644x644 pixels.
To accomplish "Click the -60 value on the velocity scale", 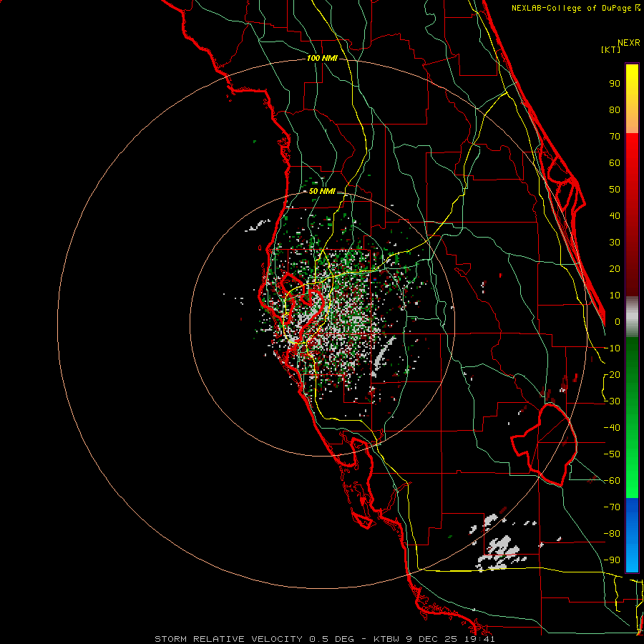I will (x=612, y=481).
